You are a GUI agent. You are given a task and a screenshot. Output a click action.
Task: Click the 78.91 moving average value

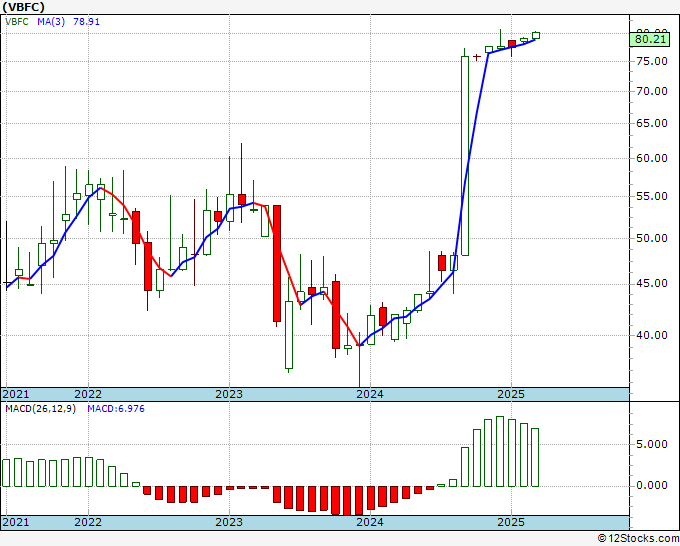click(x=86, y=22)
